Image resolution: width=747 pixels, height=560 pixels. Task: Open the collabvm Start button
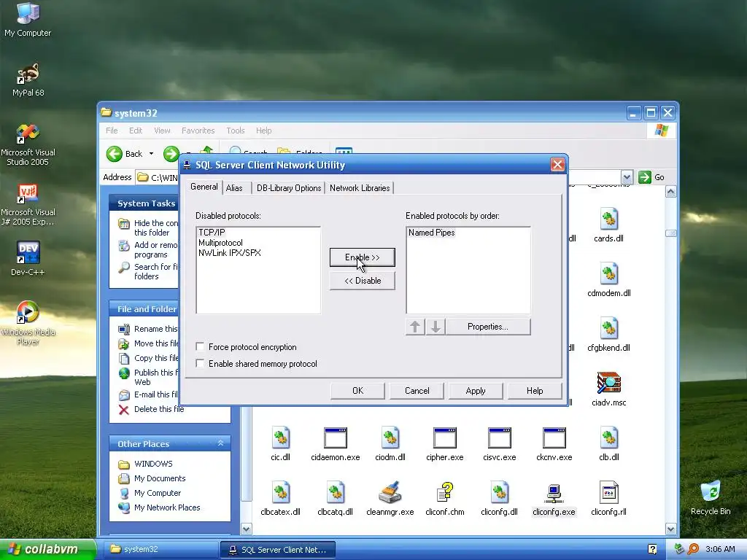[x=48, y=549]
